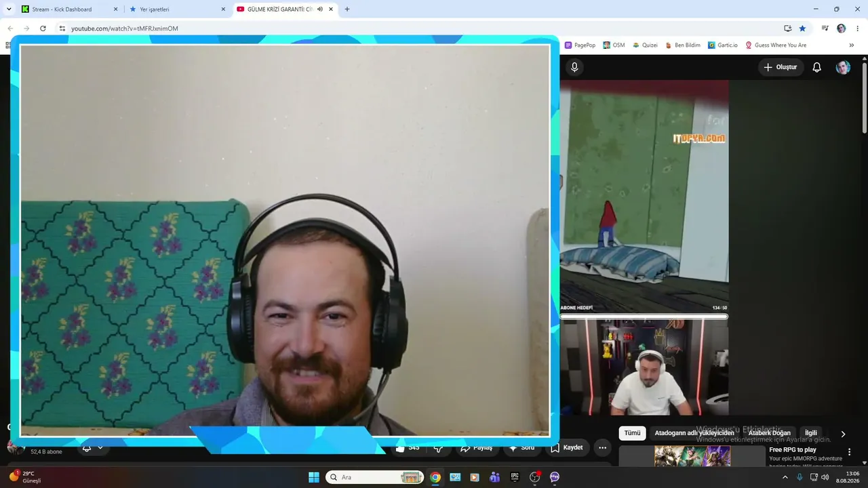Show more filter chips with right arrow
868x488 pixels.
pos(843,434)
